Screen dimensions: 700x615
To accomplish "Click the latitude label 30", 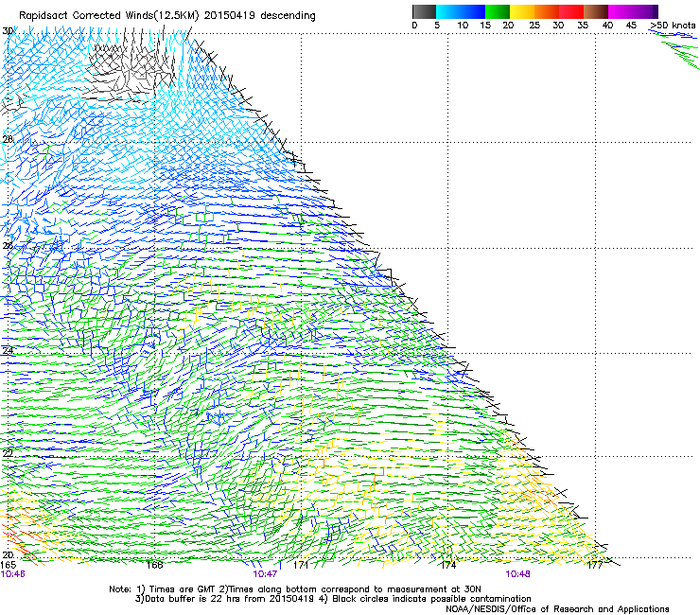I will point(8,31).
